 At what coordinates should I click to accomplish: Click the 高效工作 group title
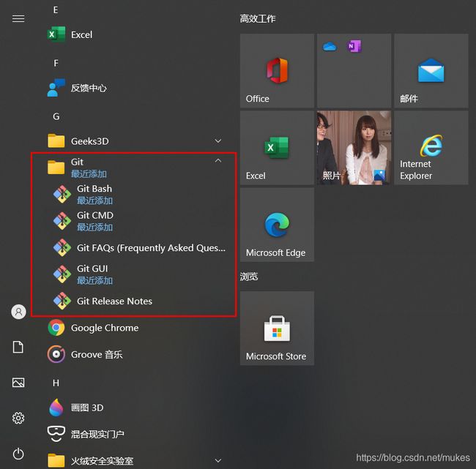pos(258,19)
